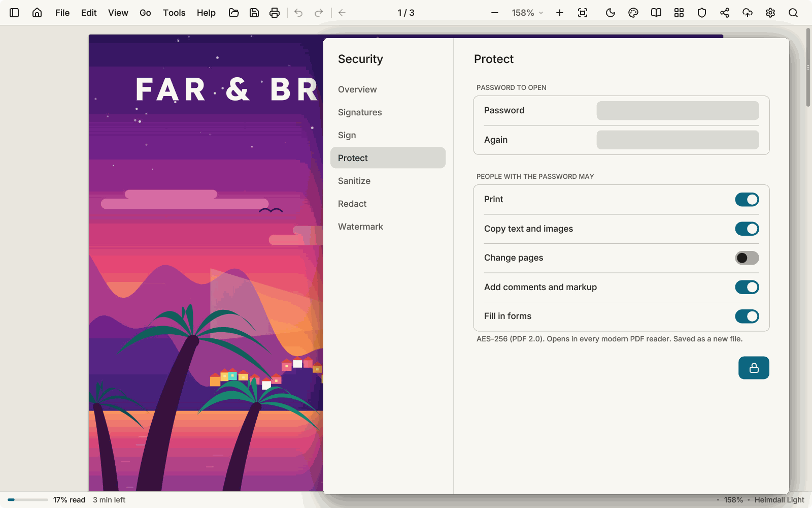The image size is (812, 508).
Task: Switch off Fill in forms
Action: [747, 316]
